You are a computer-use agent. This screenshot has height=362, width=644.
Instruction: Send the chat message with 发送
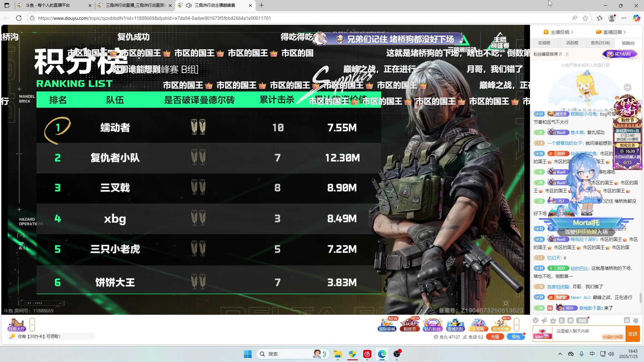[633, 334]
